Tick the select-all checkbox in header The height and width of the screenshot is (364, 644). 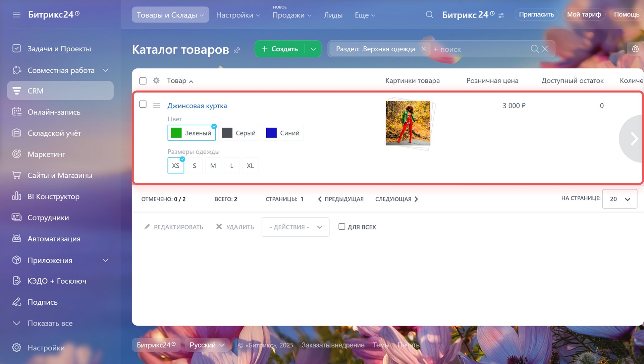(x=143, y=81)
